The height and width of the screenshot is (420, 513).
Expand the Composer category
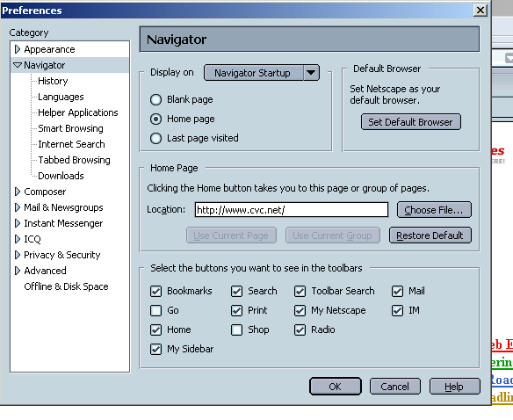[x=18, y=192]
